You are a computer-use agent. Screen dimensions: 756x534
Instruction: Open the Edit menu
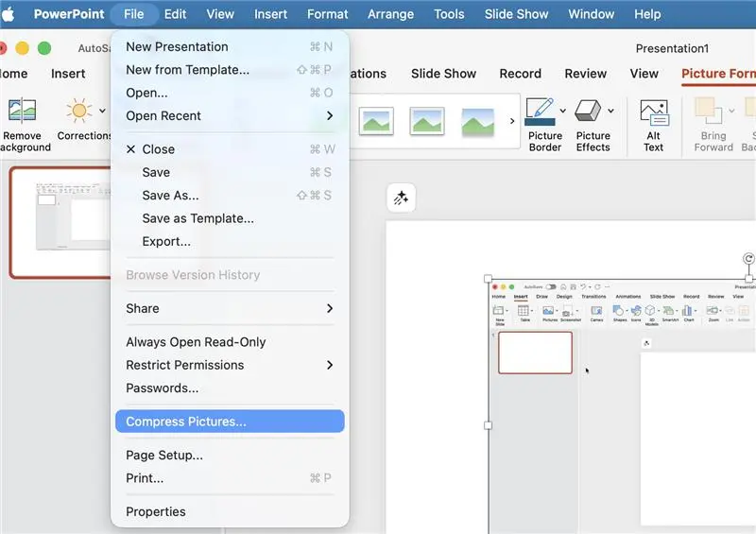click(x=175, y=14)
